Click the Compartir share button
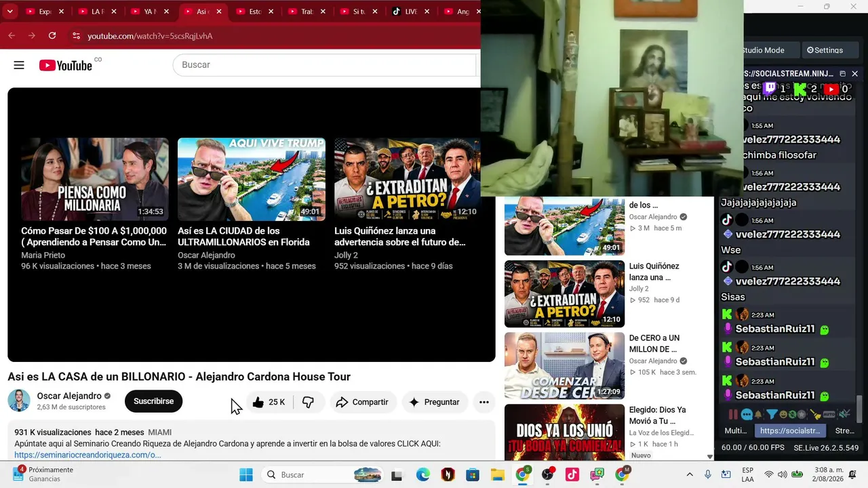This screenshot has height=488, width=868. tap(362, 402)
